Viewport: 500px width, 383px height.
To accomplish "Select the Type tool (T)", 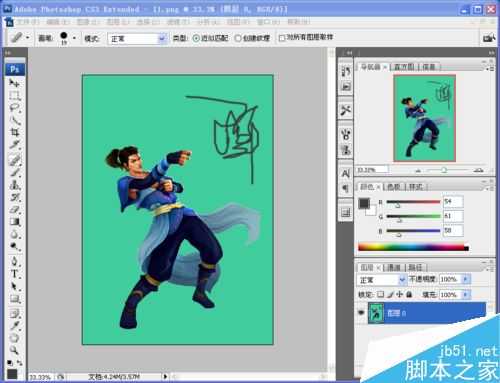I will coord(14,274).
